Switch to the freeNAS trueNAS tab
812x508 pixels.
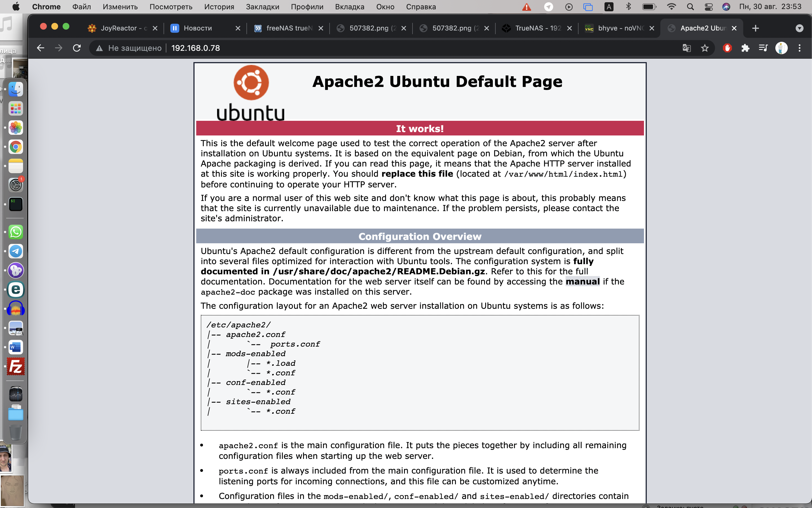coord(288,28)
